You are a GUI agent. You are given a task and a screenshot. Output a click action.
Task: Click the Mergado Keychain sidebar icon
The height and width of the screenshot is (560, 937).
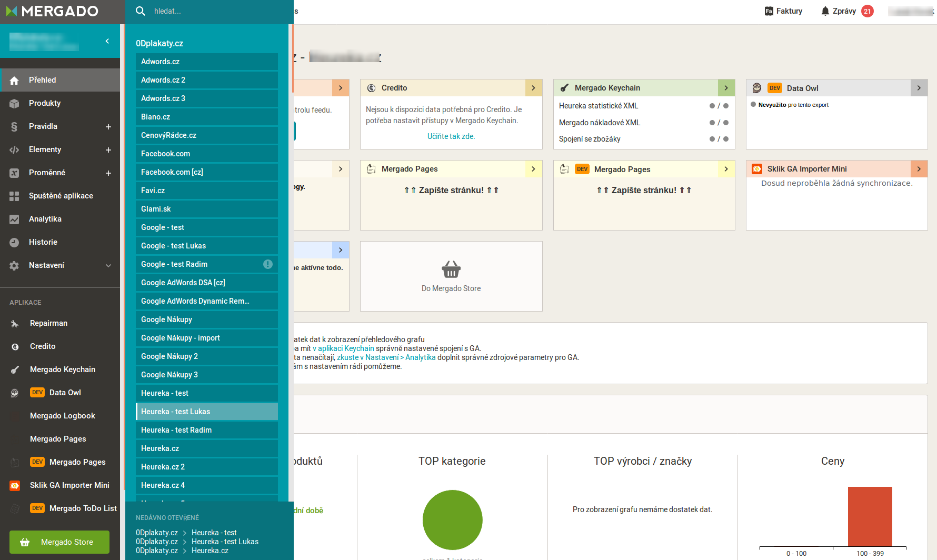[15, 370]
